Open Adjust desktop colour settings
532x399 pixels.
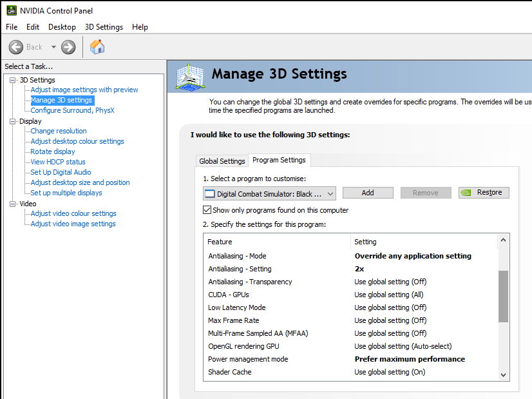pos(77,141)
